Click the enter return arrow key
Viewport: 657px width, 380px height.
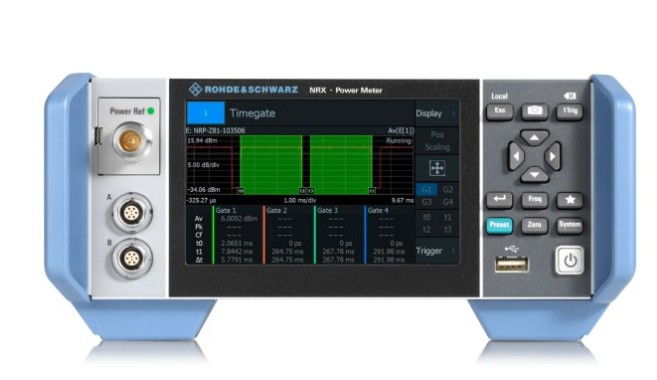(x=499, y=200)
